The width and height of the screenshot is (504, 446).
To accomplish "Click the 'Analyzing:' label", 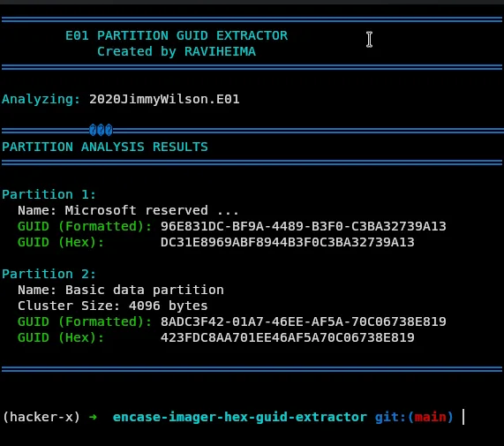I will click(41, 100).
